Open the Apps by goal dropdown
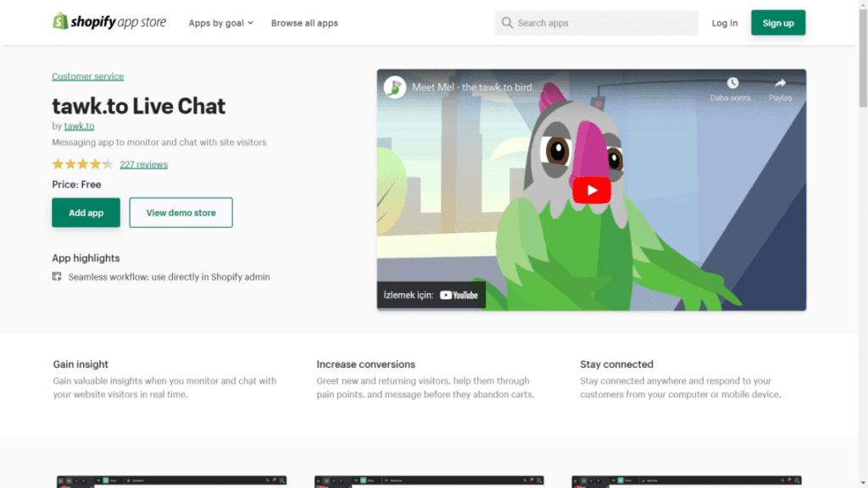Viewport: 868px width, 488px height. point(221,23)
